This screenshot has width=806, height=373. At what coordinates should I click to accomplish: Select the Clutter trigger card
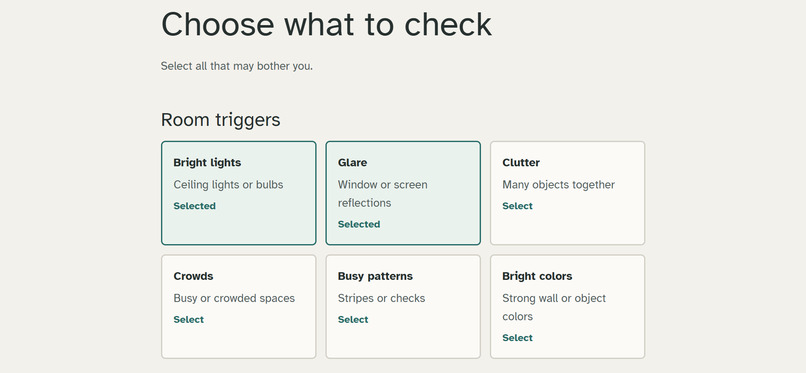567,193
